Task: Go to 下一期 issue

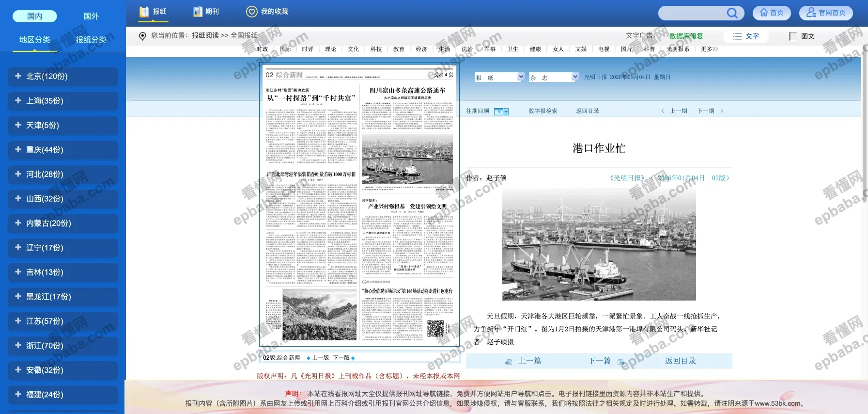Action: coord(706,111)
